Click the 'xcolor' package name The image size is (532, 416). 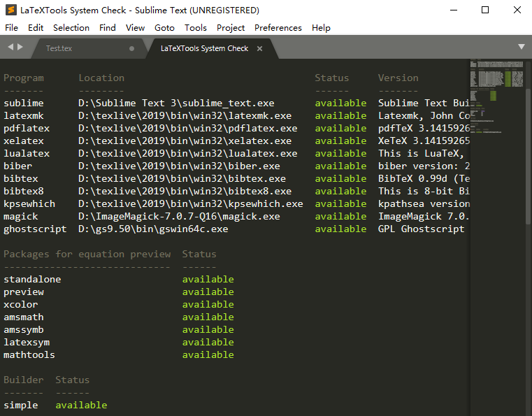click(21, 304)
